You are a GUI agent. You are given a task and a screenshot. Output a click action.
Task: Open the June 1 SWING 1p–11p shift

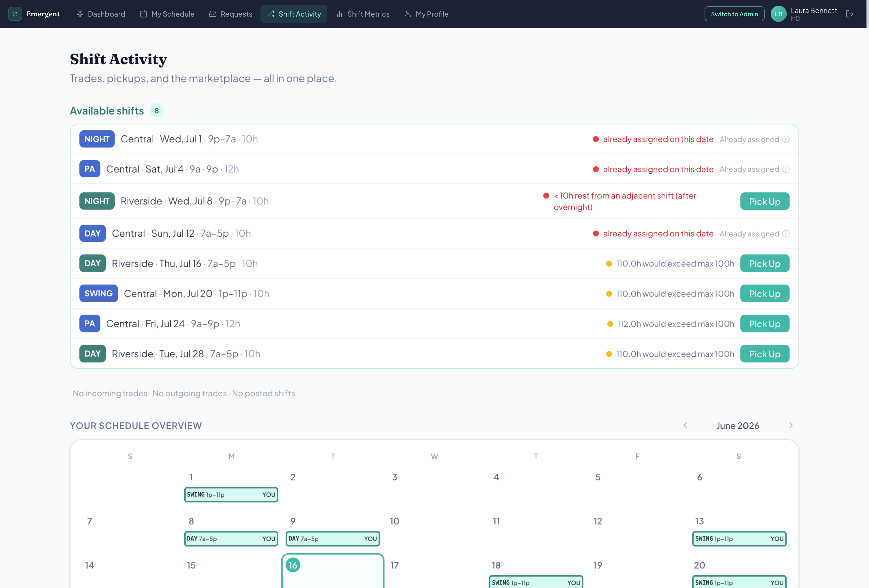231,495
